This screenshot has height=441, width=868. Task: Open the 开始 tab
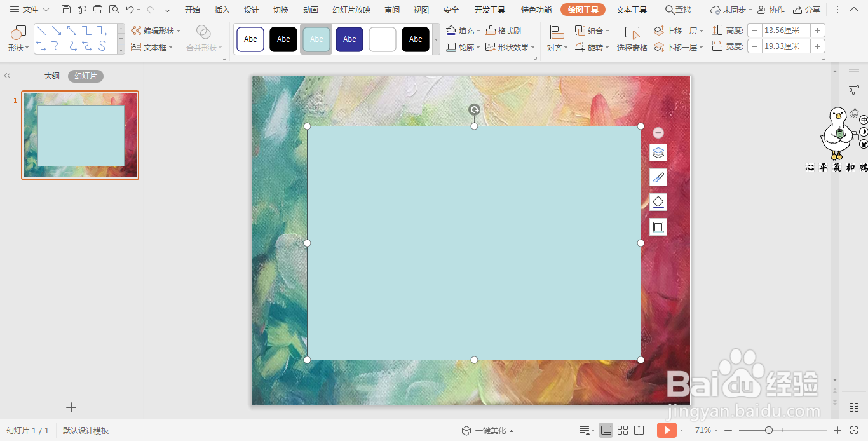(193, 10)
